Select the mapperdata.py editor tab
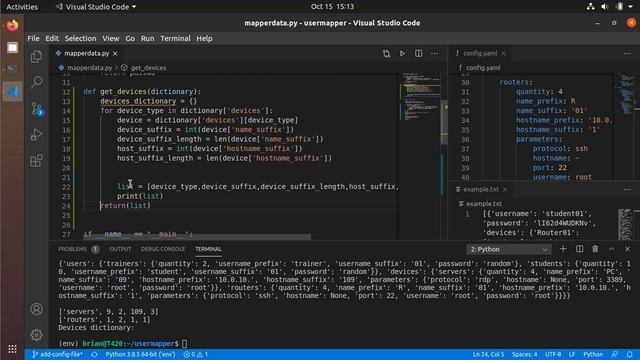 [87, 53]
